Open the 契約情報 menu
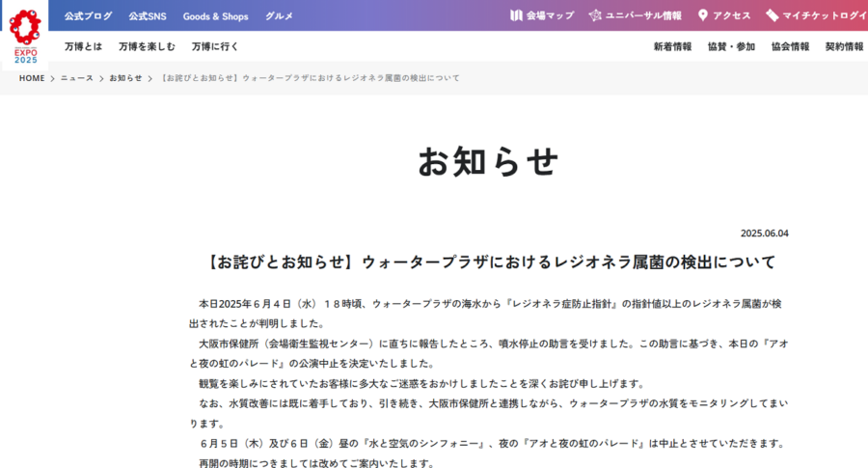Screen dimensions: 868x468 pos(844,46)
